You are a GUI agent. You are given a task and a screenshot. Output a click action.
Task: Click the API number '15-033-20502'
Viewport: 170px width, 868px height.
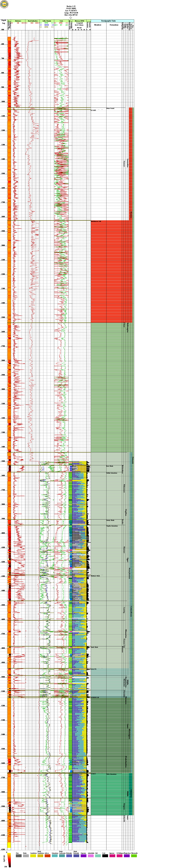tap(71, 8)
